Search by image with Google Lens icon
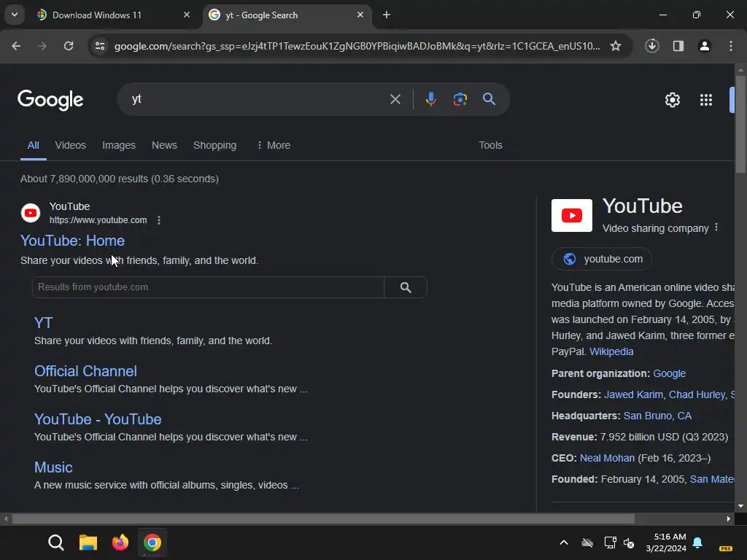This screenshot has height=560, width=747. tap(460, 99)
